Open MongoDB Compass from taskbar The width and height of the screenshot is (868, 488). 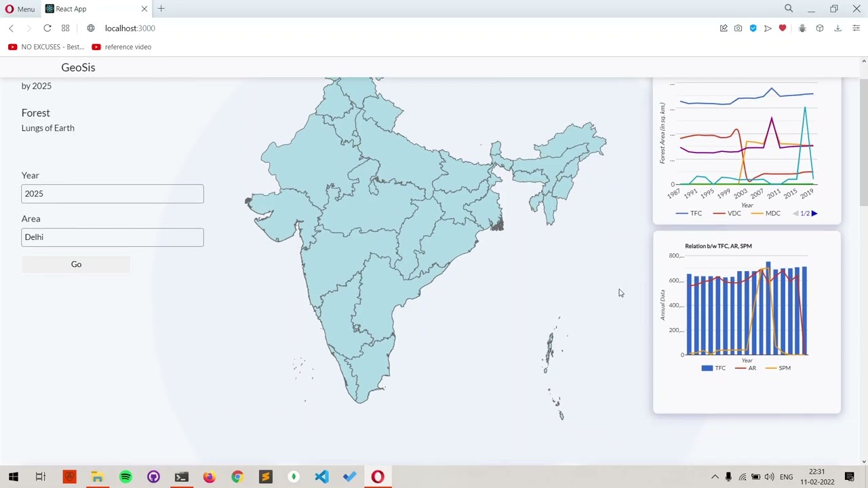point(294,477)
